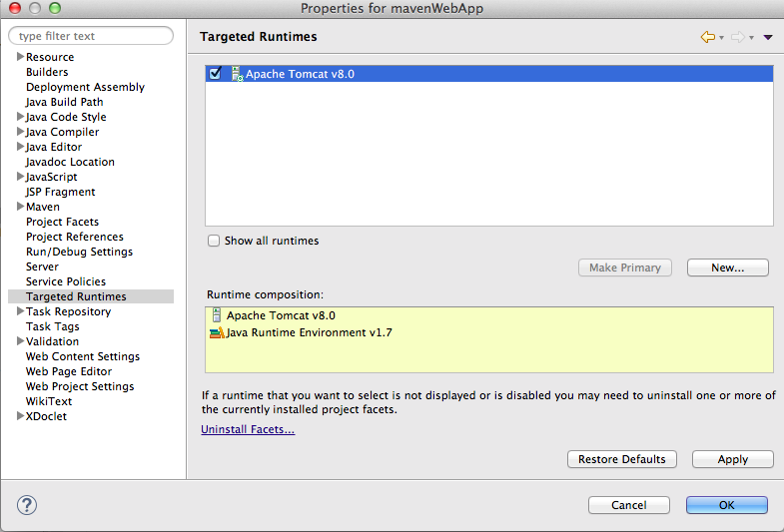Open the back history dropdown arrow
Screen dimensions: 784x532
pos(721,38)
